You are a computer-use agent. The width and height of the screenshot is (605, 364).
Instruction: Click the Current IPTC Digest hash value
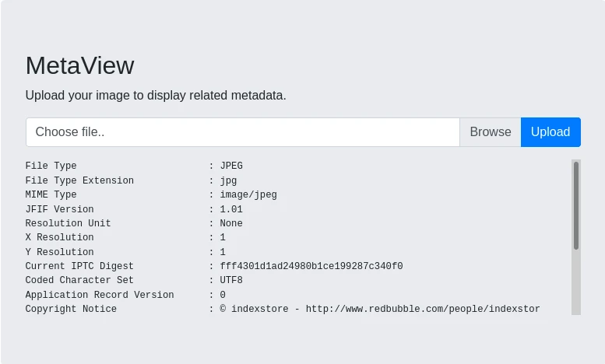click(x=311, y=267)
